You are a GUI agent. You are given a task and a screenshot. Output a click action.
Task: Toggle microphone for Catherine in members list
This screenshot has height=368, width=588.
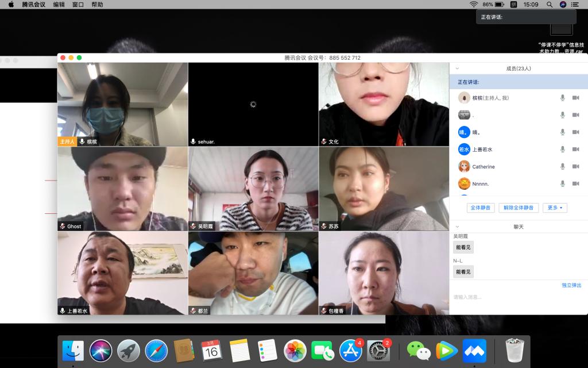[563, 167]
